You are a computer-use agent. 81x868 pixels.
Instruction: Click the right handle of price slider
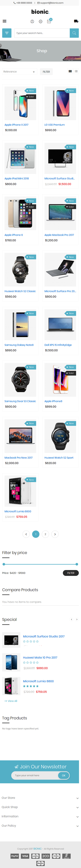coord(77,564)
